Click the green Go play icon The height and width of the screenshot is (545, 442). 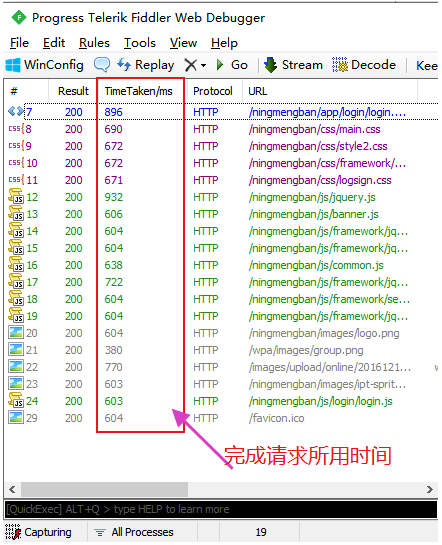tap(220, 65)
